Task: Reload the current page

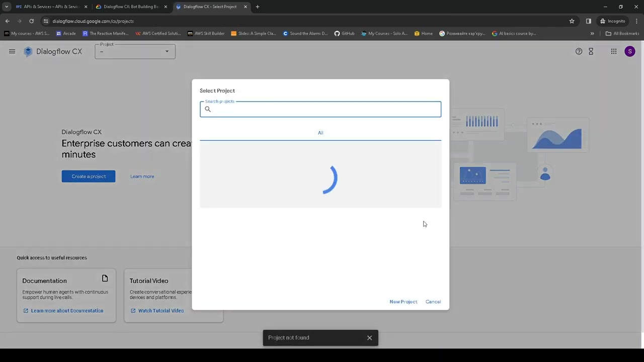Action: tap(31, 21)
